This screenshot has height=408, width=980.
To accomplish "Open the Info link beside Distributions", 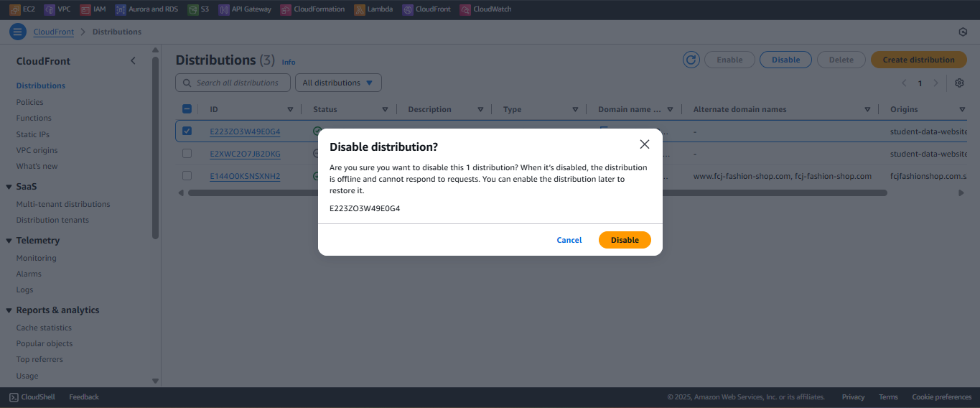I will point(288,62).
